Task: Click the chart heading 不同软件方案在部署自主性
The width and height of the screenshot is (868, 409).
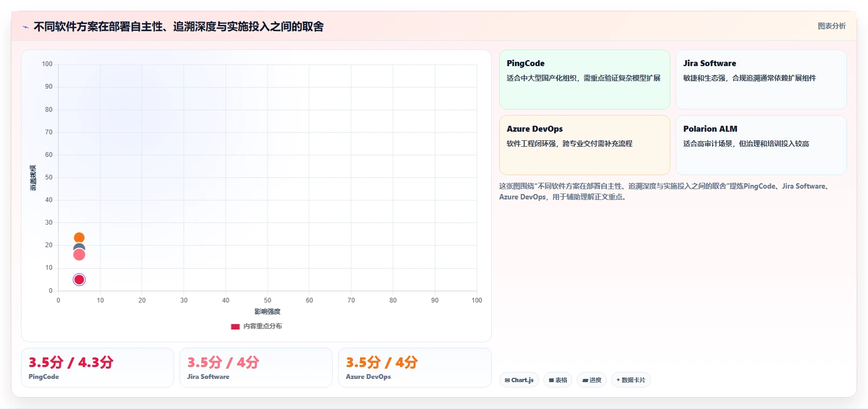Action: pyautogui.click(x=178, y=27)
